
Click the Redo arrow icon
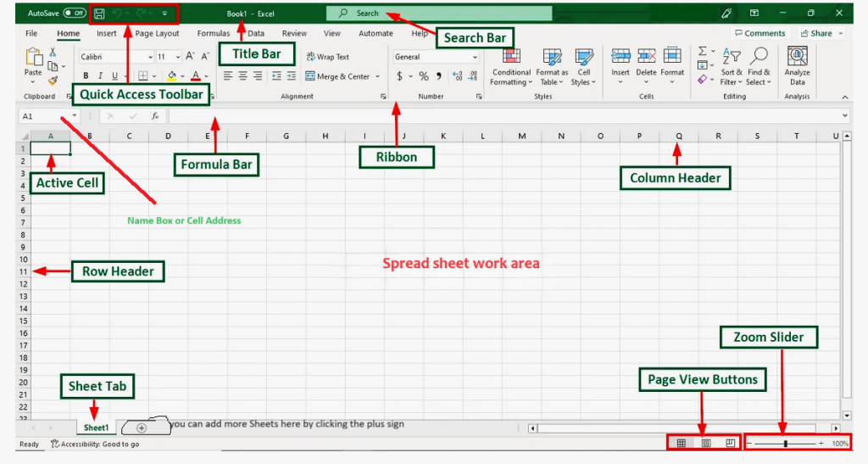click(141, 14)
